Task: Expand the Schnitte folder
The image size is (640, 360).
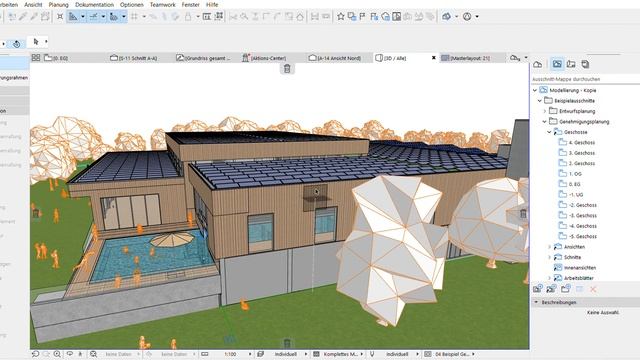Action: 549,257
